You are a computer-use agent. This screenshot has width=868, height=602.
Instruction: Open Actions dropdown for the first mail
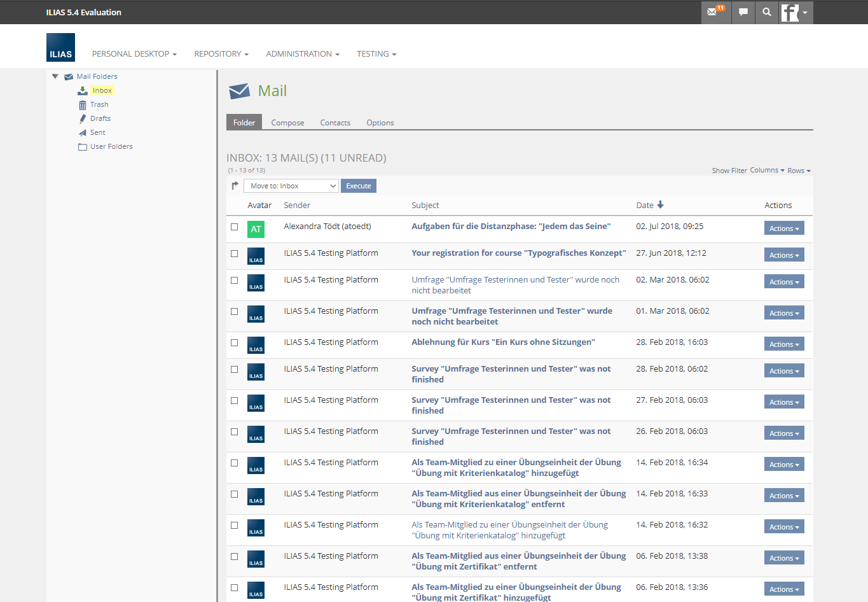point(783,228)
